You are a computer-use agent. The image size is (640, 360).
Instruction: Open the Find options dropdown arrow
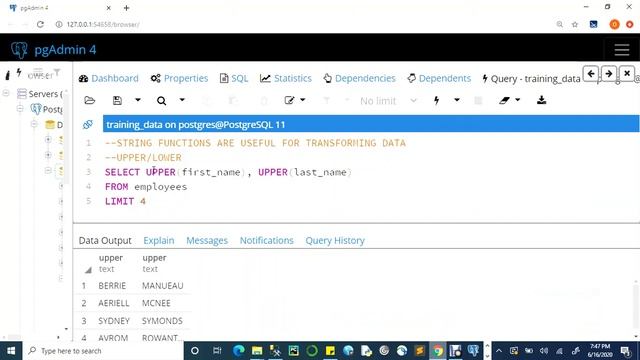[x=182, y=100]
